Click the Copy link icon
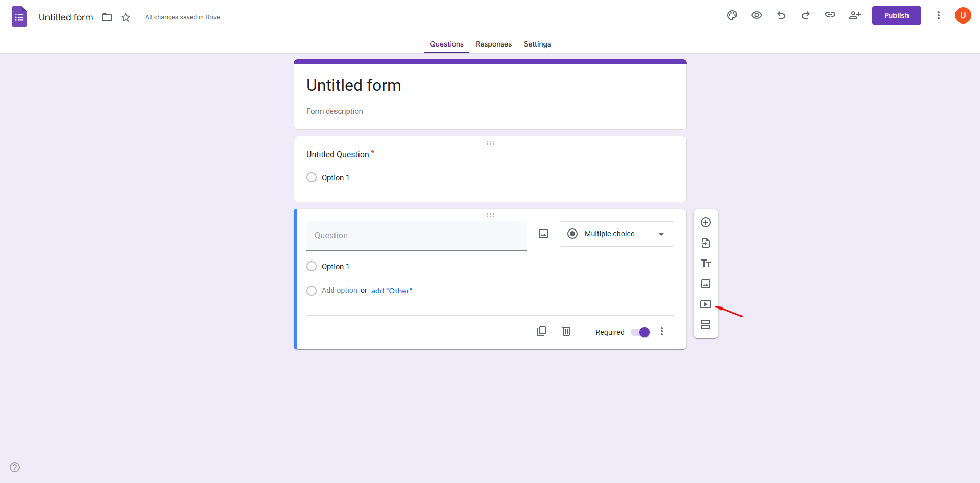980x483 pixels. click(x=830, y=15)
